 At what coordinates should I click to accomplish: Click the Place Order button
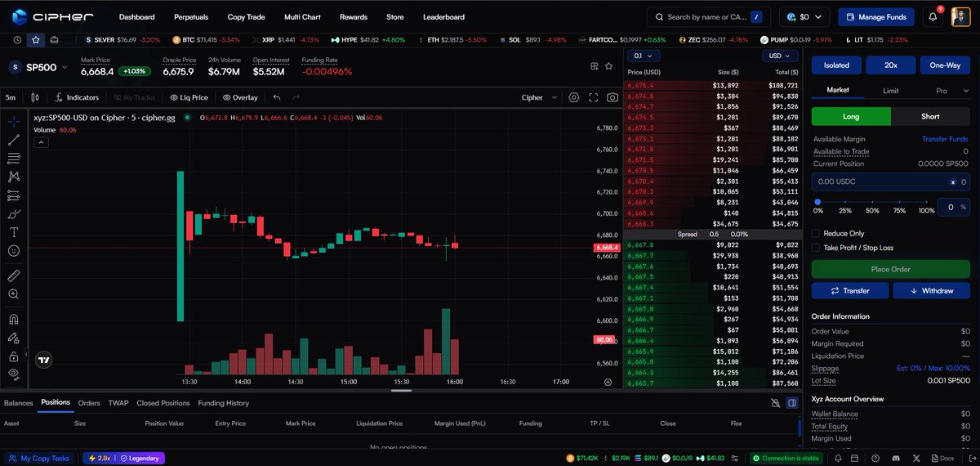(891, 269)
